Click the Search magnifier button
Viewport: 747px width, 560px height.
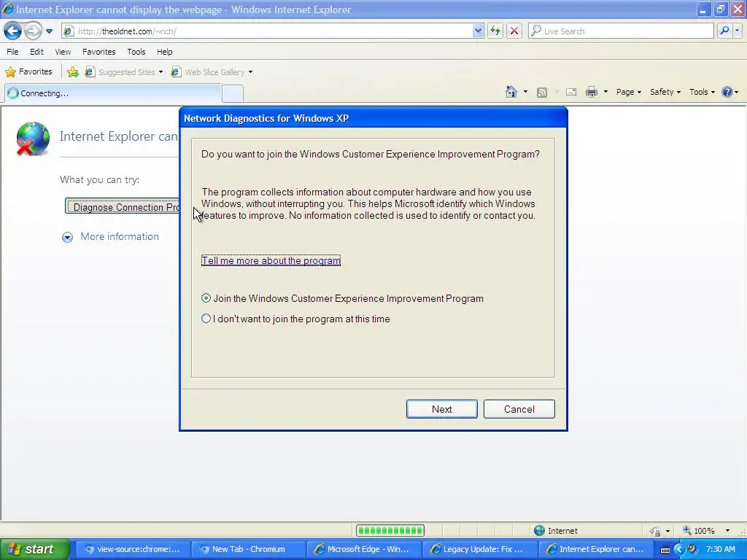tap(724, 31)
